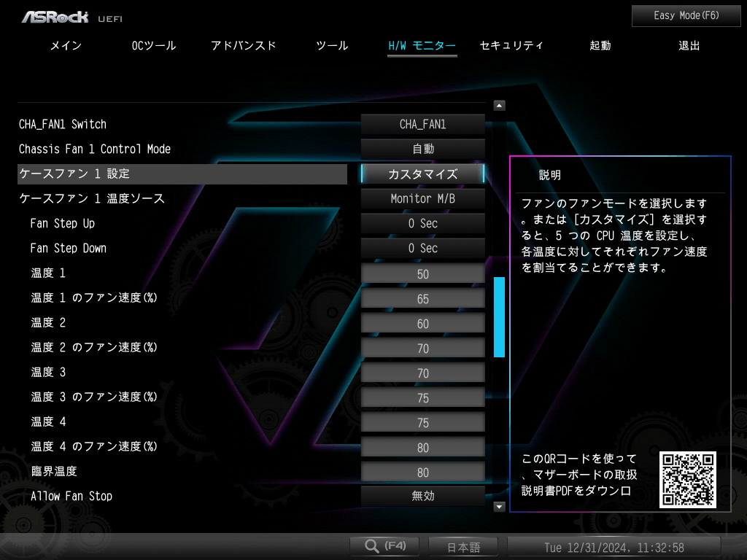Select ケースファン 1 温度ソース row
Screen dimensions: 747x560
tap(92, 198)
